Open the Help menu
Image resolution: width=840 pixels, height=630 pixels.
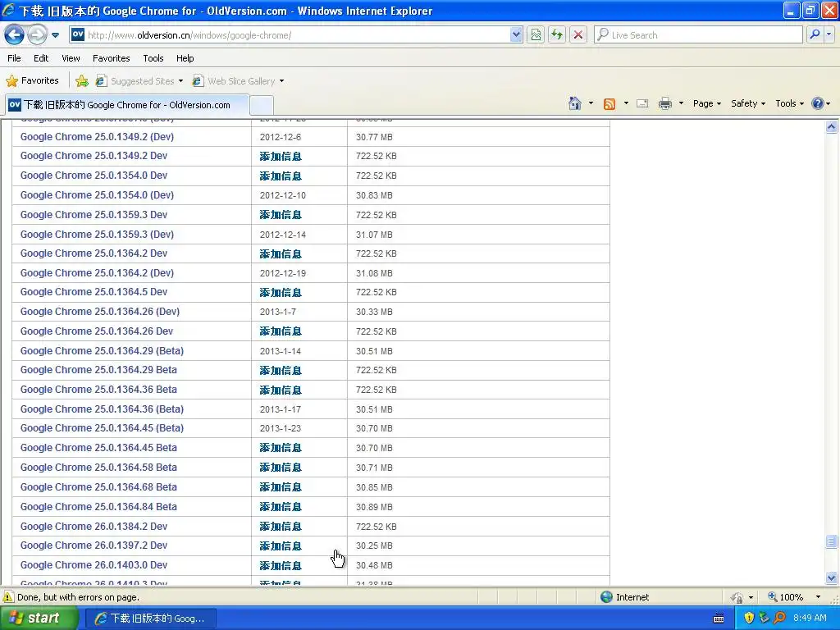coord(185,58)
